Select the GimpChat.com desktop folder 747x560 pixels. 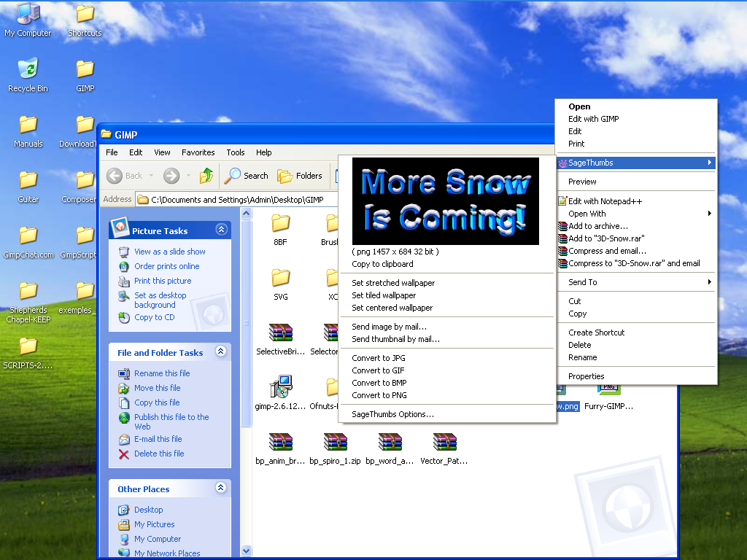point(28,242)
